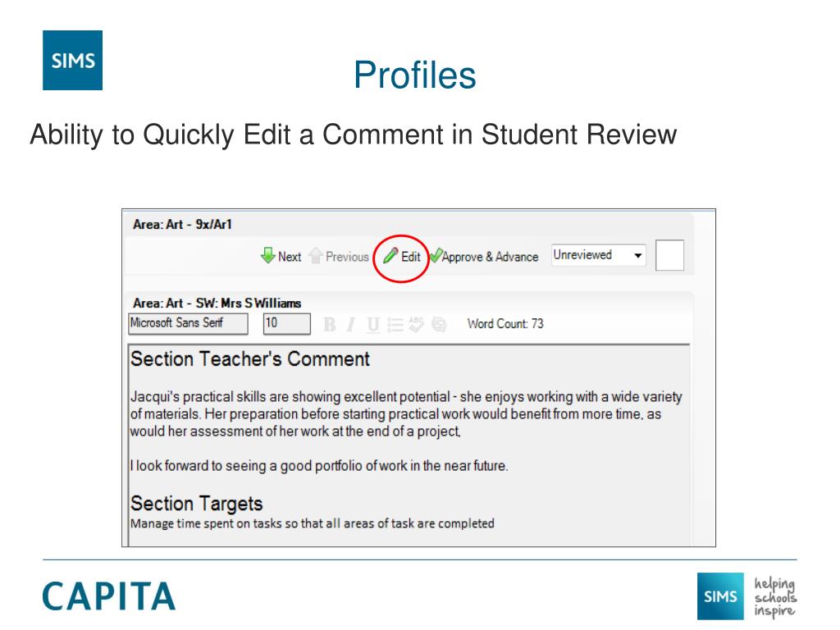840x630 pixels.
Task: Click the Next button label
Action: click(x=290, y=257)
